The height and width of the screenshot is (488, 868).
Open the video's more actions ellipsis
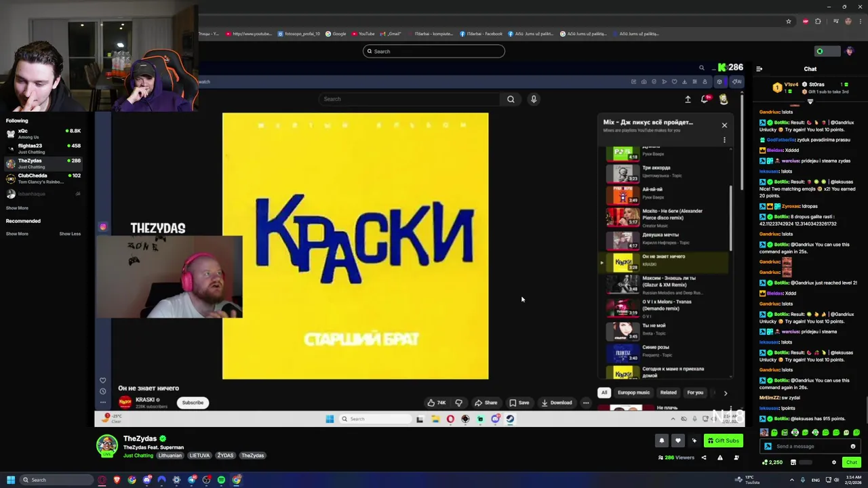click(x=586, y=403)
